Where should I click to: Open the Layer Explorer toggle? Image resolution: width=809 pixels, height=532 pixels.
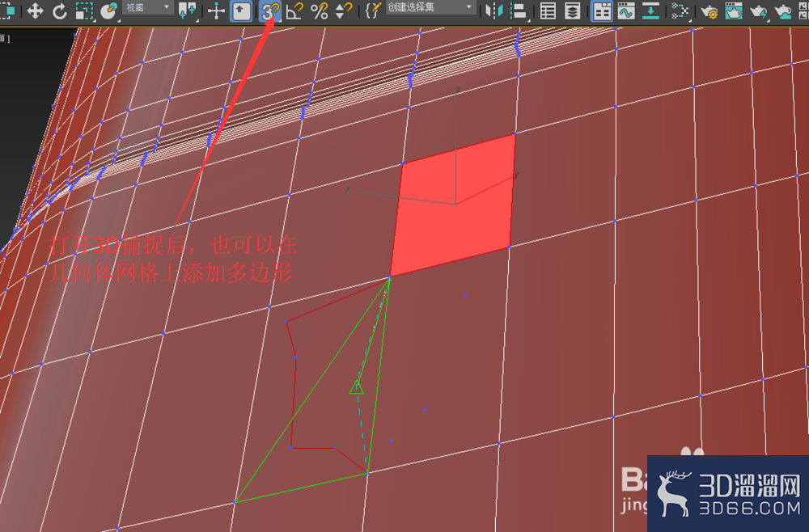pos(572,11)
